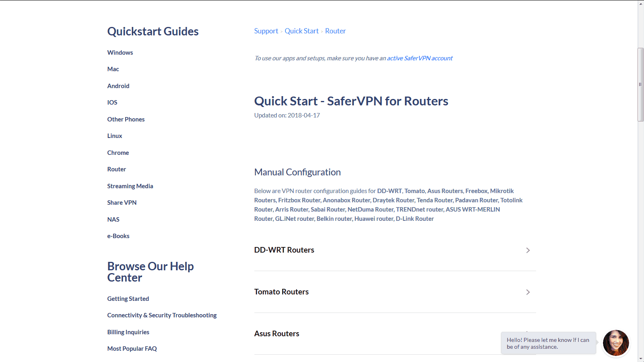Select Router in the sidebar
Image resolution: width=644 pixels, height=362 pixels.
tap(117, 169)
